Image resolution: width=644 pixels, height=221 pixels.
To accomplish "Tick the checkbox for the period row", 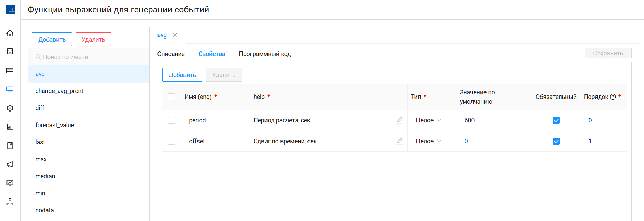I will coord(172,120).
